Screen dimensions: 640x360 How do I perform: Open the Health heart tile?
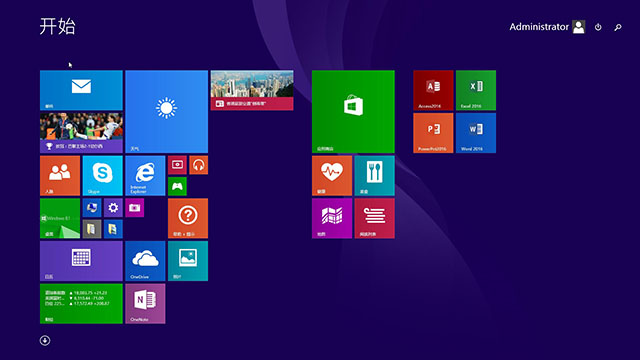click(332, 176)
